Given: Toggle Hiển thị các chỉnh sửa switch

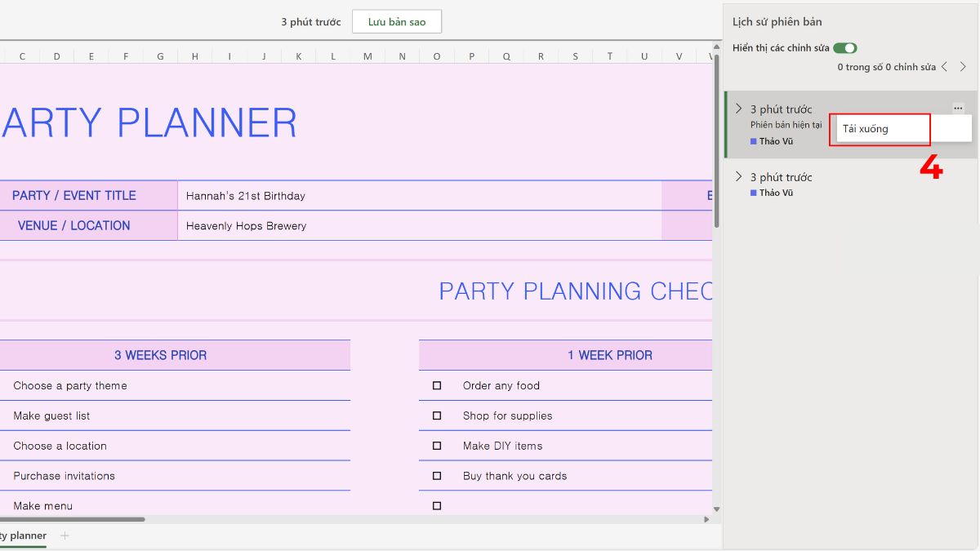Looking at the screenshot, I should pos(845,48).
